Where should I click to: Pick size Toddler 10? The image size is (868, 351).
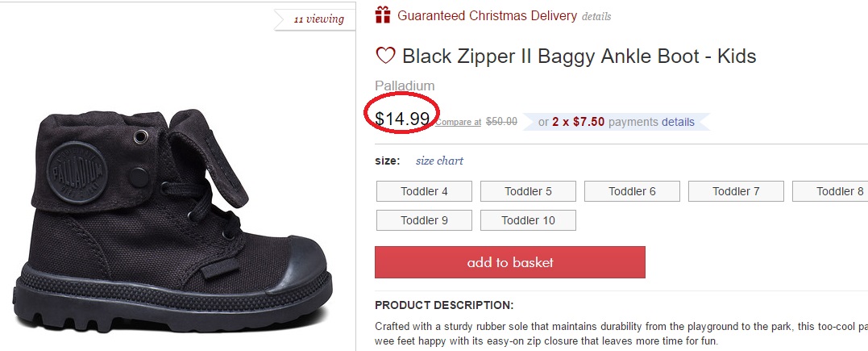528,220
